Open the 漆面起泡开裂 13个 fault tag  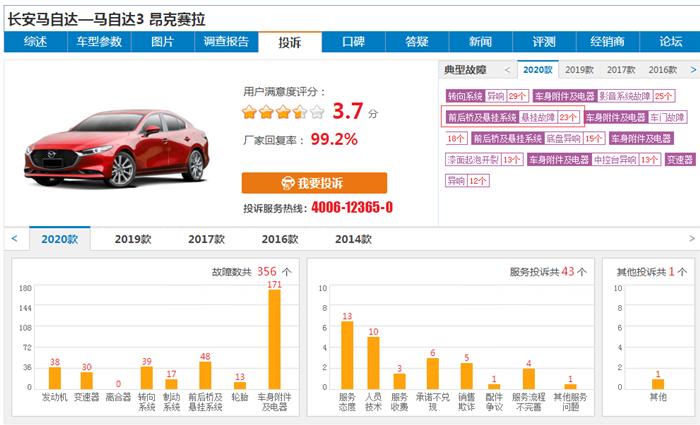484,160
